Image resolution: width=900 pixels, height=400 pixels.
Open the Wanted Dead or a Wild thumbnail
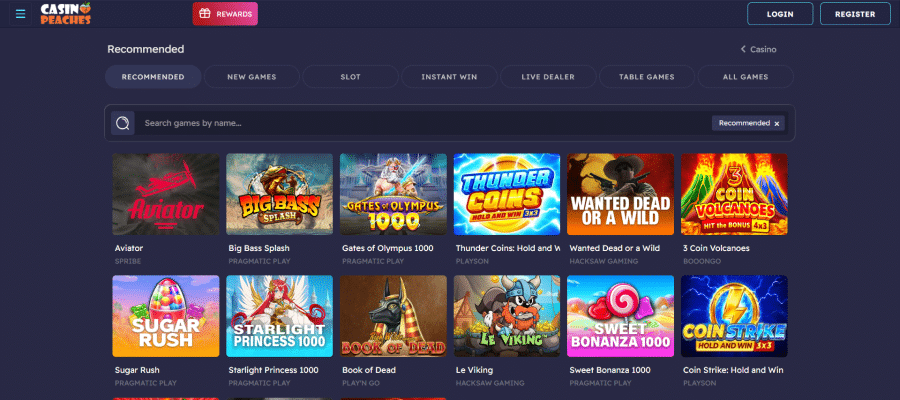coord(620,194)
